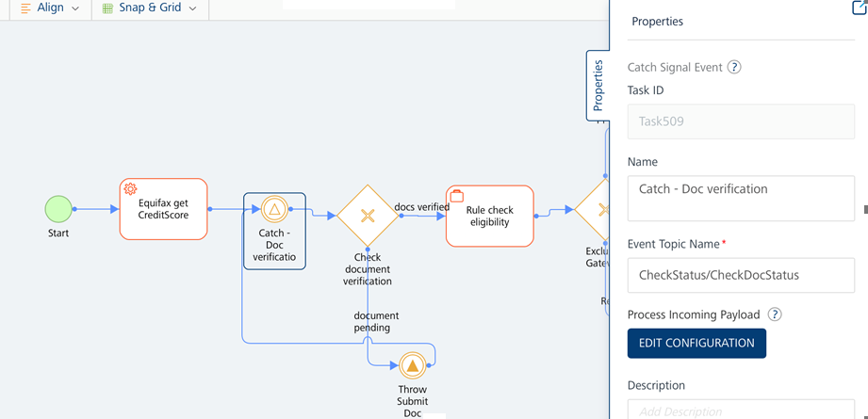Select the Catch - Doc verification signal event

tap(273, 209)
